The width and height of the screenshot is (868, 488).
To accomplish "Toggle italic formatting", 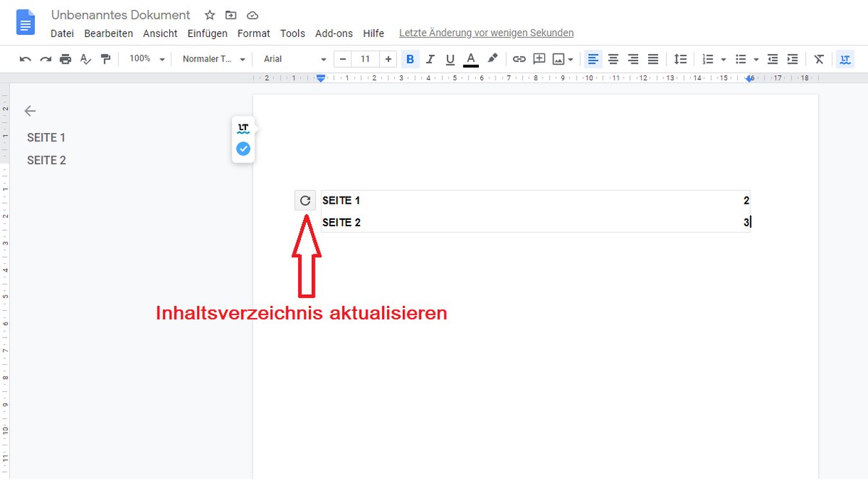I will tap(430, 59).
